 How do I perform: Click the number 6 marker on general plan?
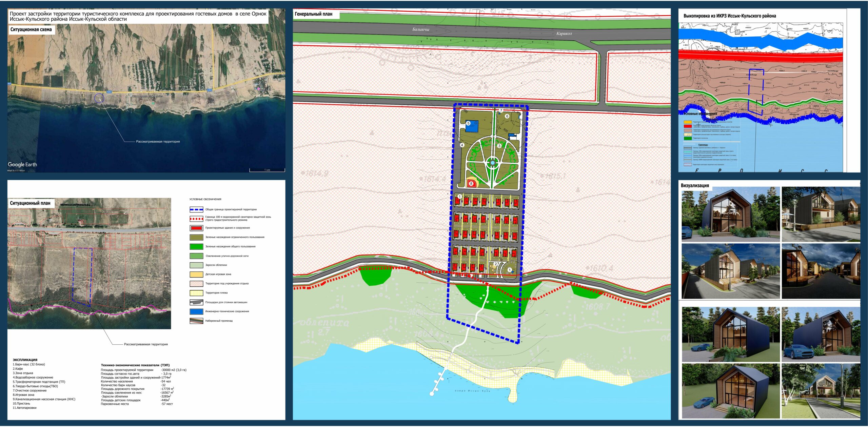[x=507, y=116]
